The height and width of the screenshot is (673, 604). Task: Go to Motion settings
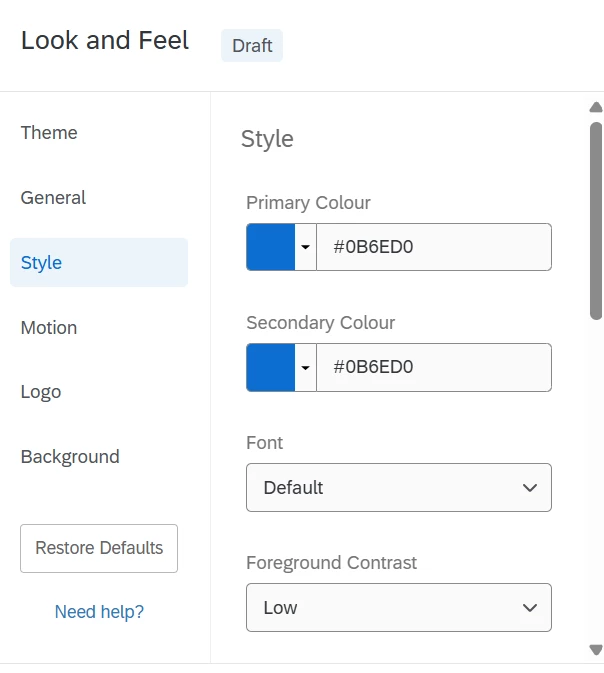pyautogui.click(x=49, y=327)
